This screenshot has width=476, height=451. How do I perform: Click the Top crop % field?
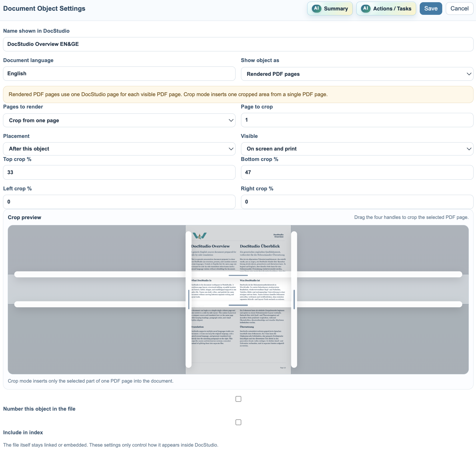coord(119,172)
